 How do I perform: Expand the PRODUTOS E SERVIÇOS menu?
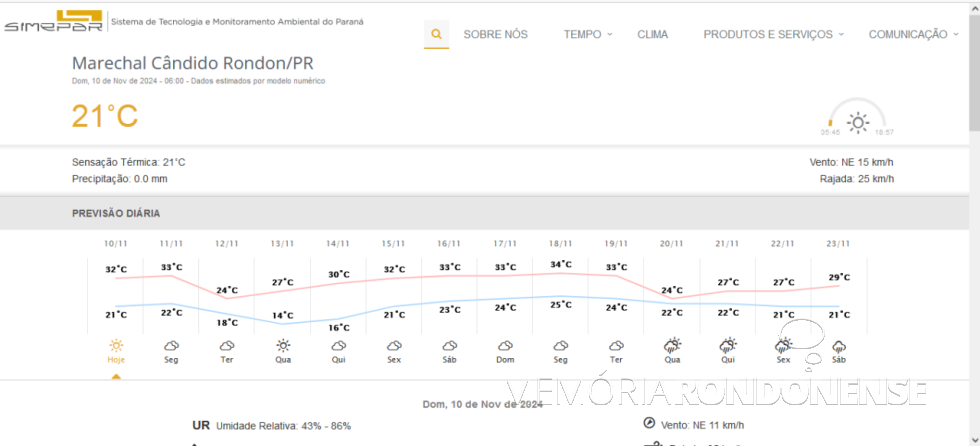[x=773, y=34]
